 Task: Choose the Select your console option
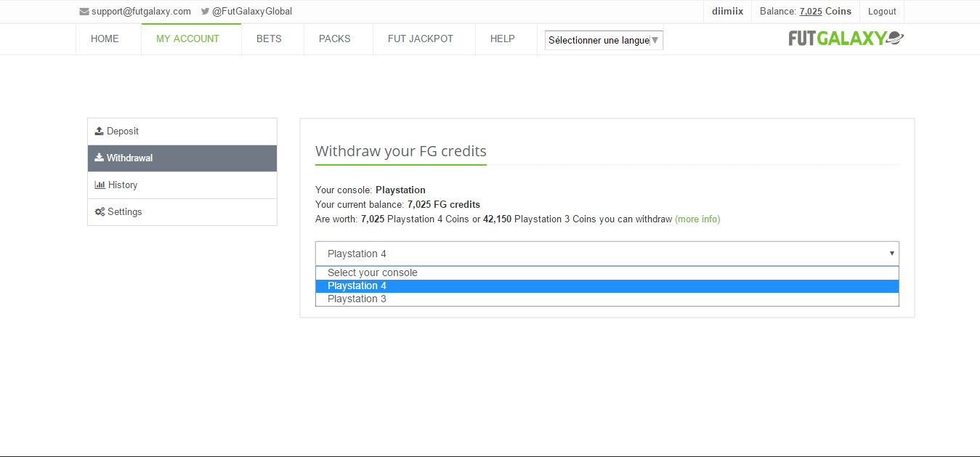[x=607, y=273]
